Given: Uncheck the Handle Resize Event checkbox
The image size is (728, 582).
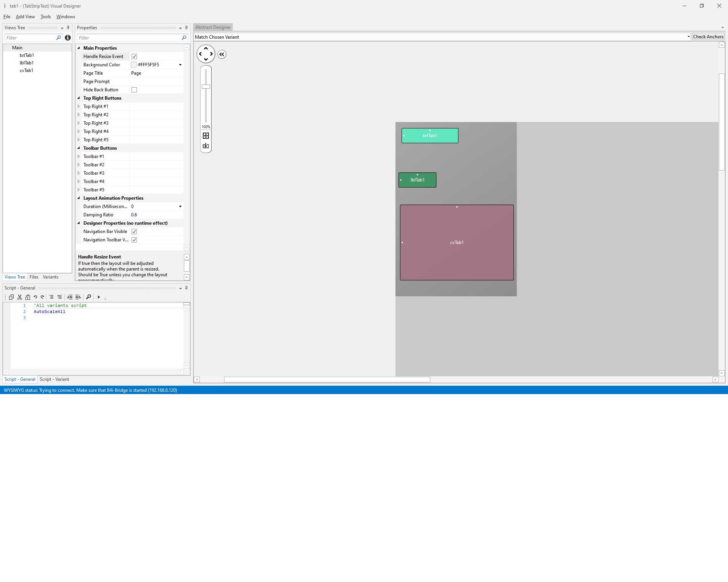Looking at the screenshot, I should point(134,56).
